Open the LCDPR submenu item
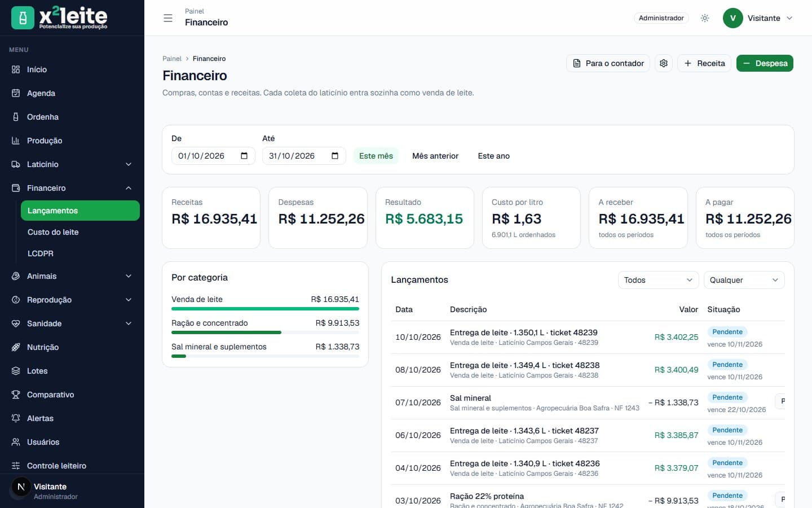This screenshot has width=812, height=508. (x=80, y=253)
